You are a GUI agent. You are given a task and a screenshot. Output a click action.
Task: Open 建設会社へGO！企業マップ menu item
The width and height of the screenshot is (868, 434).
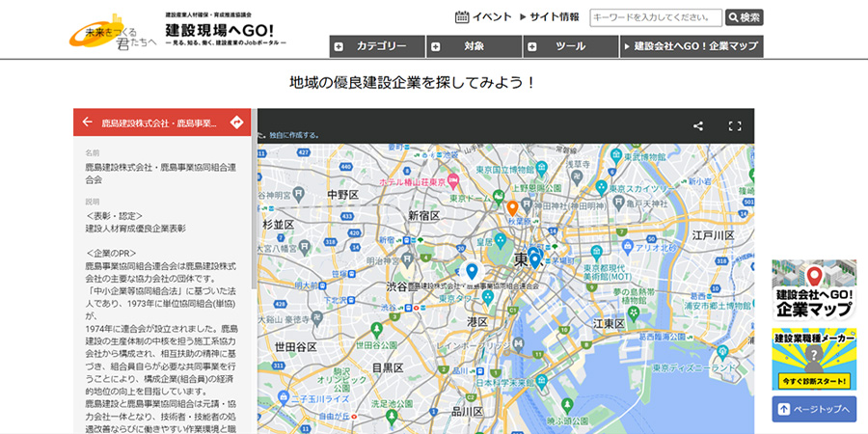(x=692, y=46)
